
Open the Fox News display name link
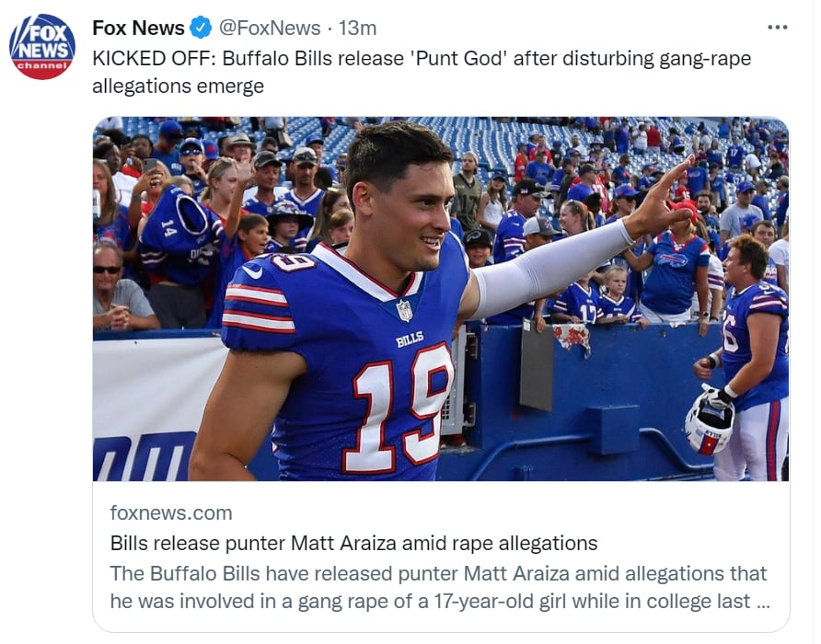point(138,28)
